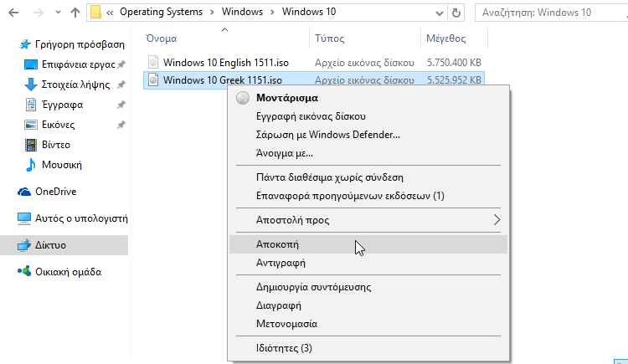This screenshot has height=364, width=628.
Task: Click the Μουσική music note icon
Action: [x=31, y=165]
